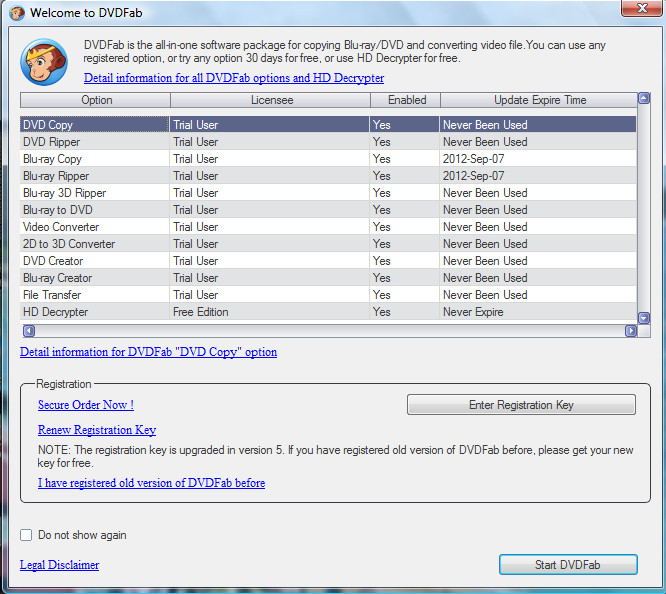666x594 pixels.
Task: Click the list scroll up arrow
Action: click(644, 99)
